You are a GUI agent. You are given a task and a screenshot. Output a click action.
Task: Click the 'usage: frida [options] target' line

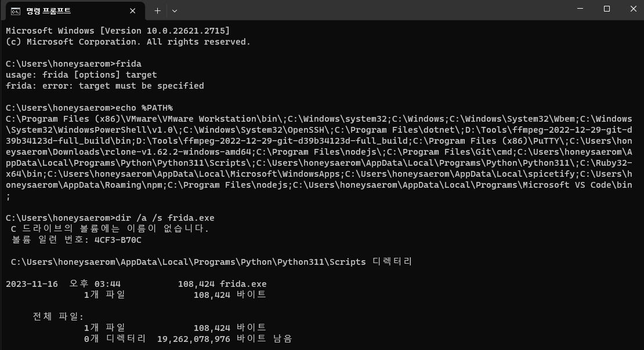[x=81, y=75]
